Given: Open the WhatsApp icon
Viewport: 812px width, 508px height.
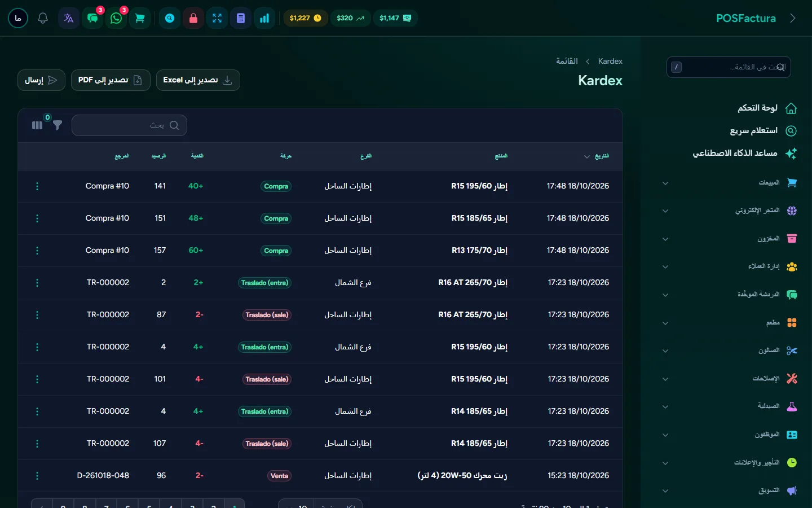Looking at the screenshot, I should coord(116,18).
